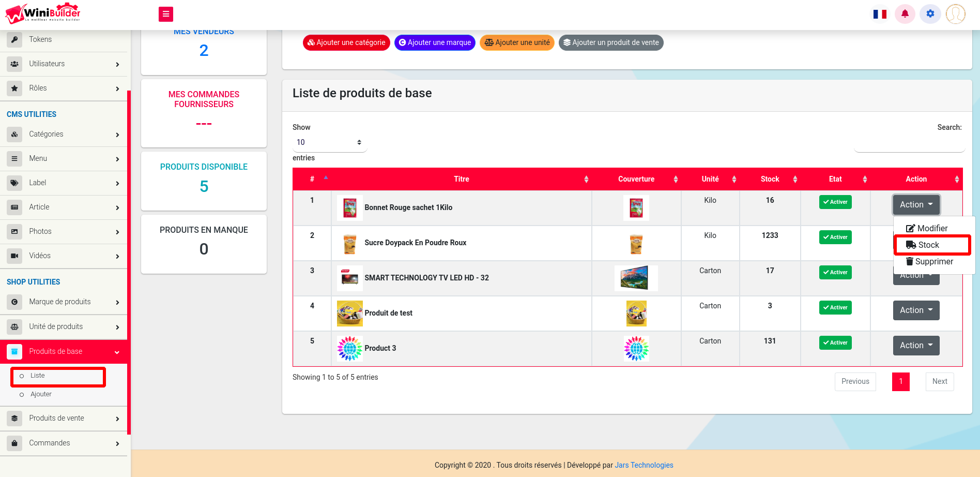
Task: Collapse the Produits de base section chevron
Action: tap(117, 352)
